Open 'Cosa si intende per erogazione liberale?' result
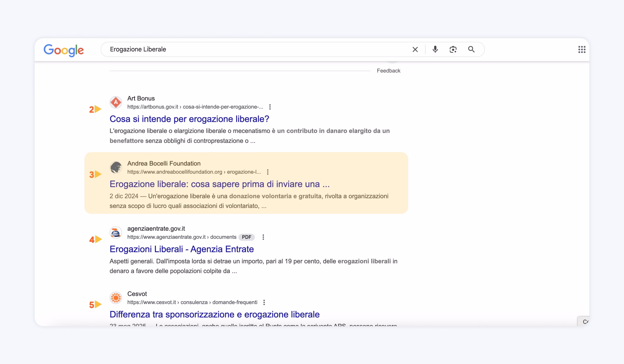This screenshot has width=624, height=364. [189, 119]
